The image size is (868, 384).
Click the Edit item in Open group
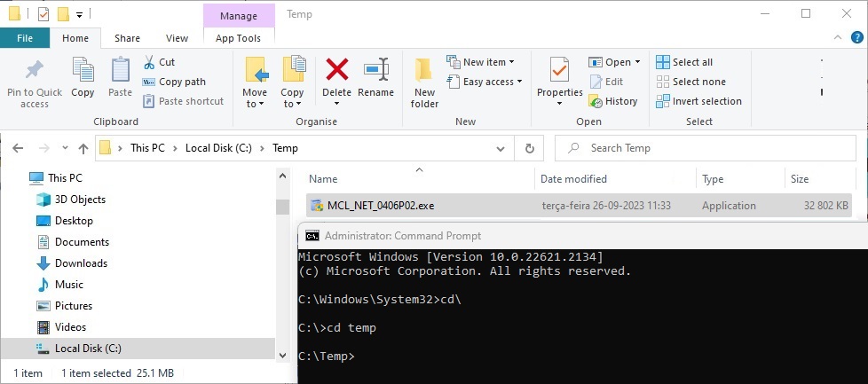pos(607,82)
